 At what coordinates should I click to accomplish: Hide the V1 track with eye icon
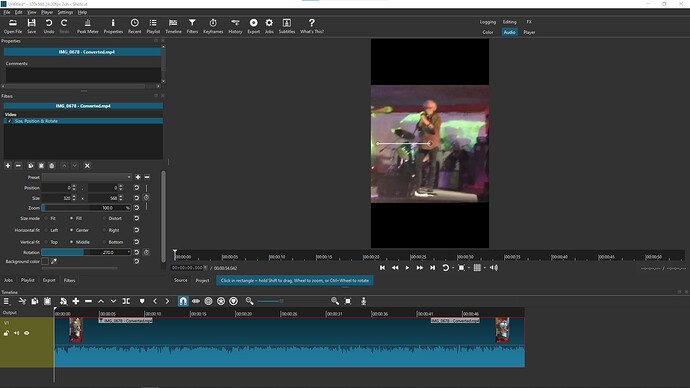tap(27, 333)
